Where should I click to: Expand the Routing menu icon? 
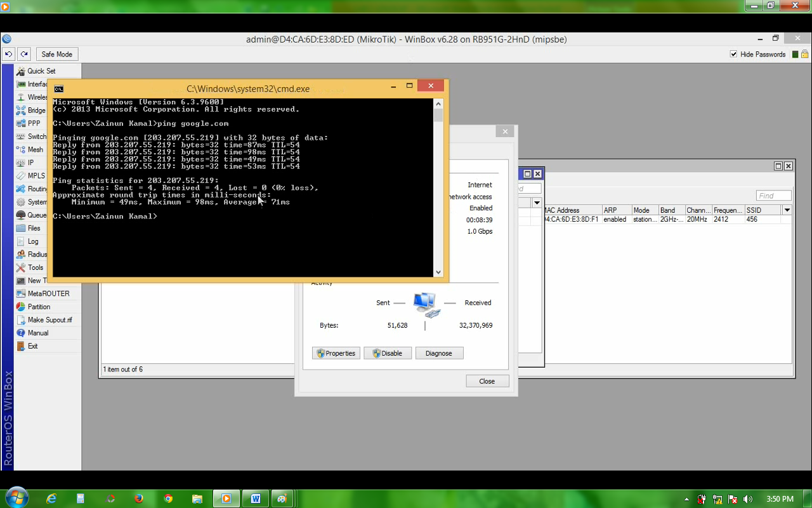(x=21, y=189)
